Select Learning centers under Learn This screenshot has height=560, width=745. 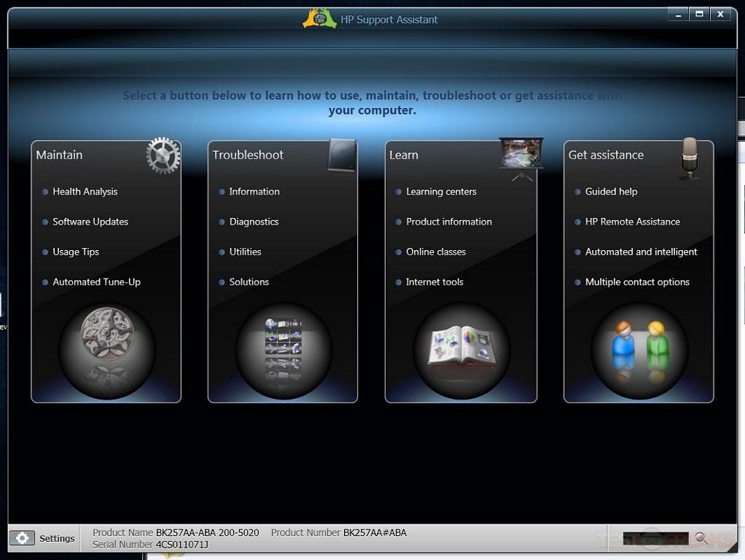(x=441, y=192)
